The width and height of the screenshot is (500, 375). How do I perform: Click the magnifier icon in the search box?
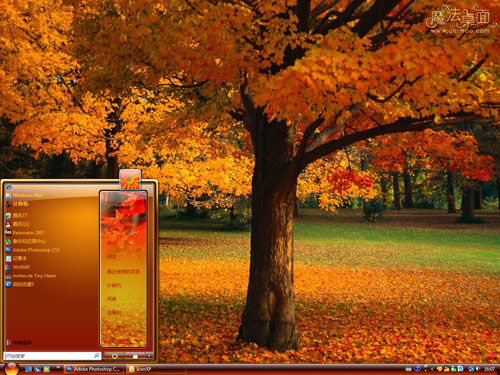tap(96, 356)
